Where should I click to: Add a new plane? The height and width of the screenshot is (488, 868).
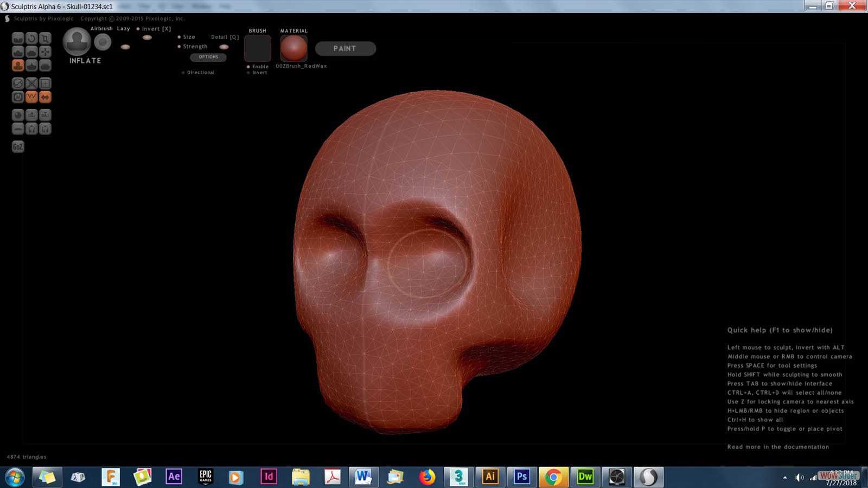(x=18, y=129)
